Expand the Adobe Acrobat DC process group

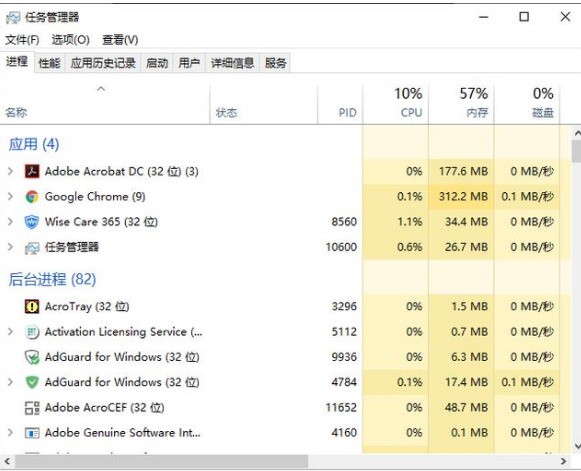10,171
